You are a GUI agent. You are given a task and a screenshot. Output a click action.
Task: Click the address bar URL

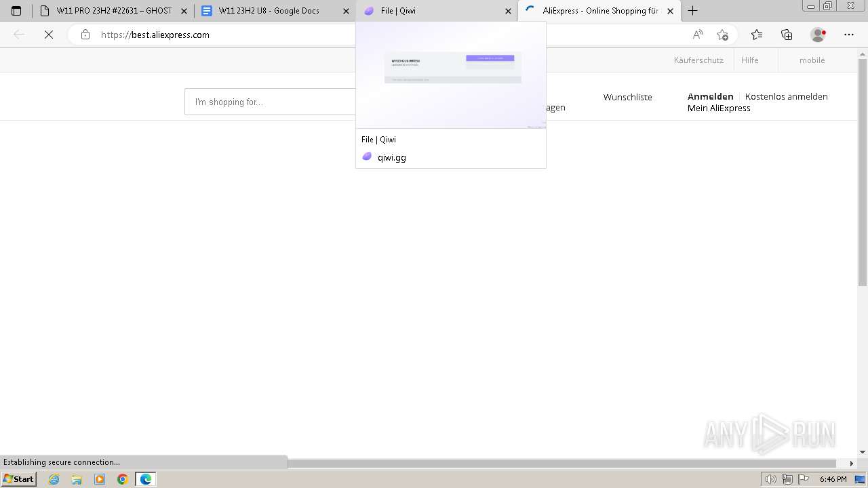pos(155,35)
